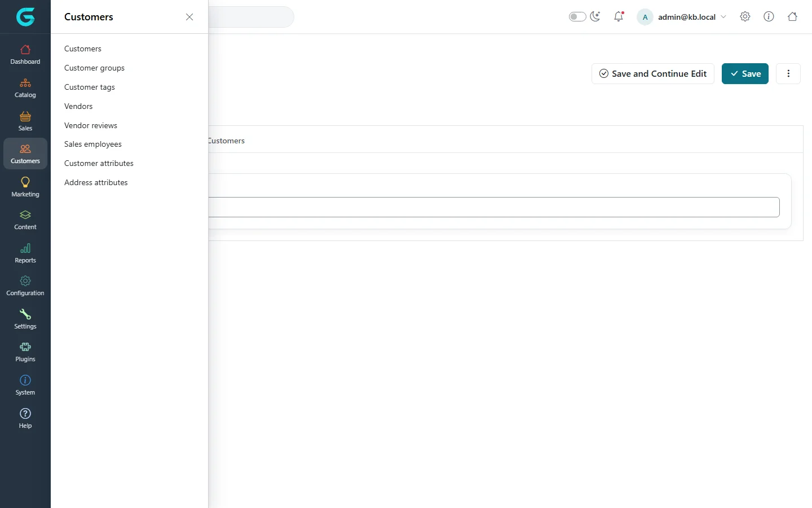Click the moon dark theme icon
812x508 pixels.
(x=595, y=16)
